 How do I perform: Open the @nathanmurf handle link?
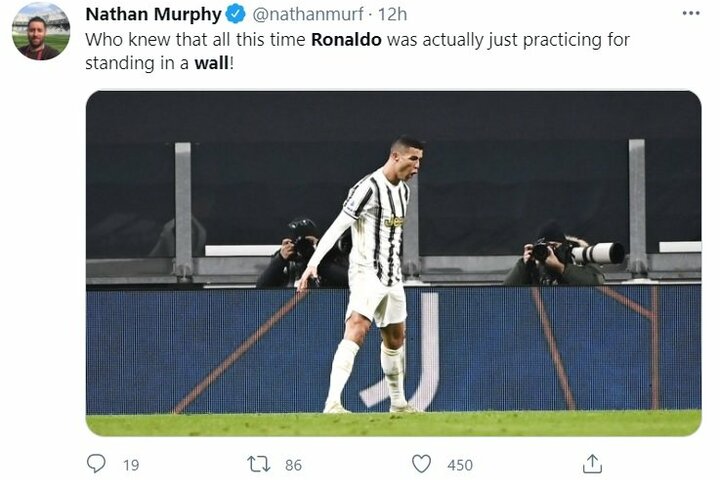pos(303,14)
